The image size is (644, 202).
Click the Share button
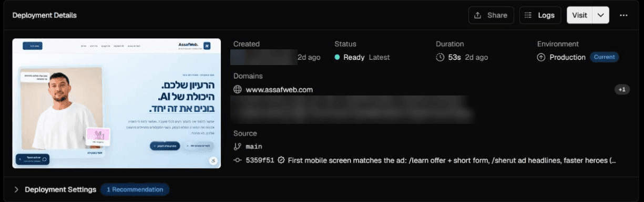(491, 15)
